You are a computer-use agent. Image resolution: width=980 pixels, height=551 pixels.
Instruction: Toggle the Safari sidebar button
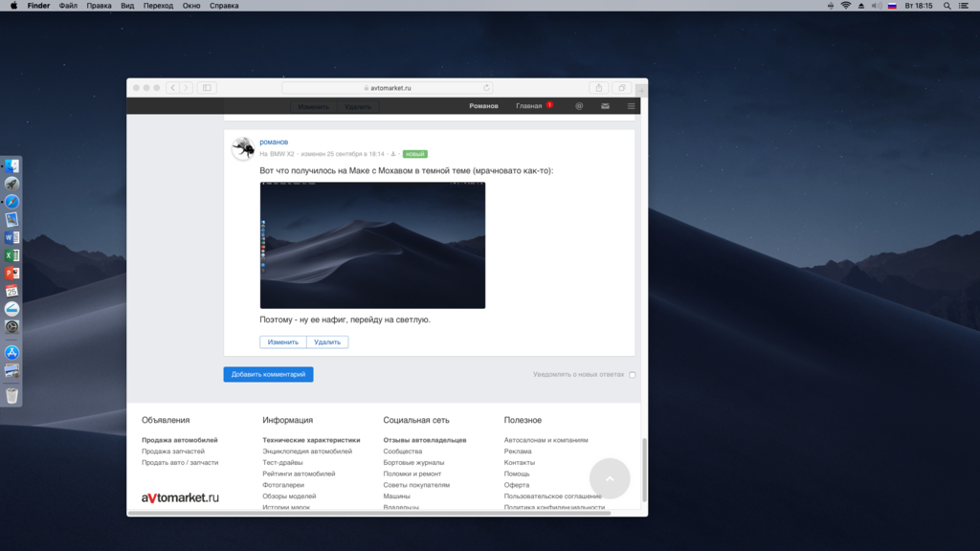[x=207, y=88]
